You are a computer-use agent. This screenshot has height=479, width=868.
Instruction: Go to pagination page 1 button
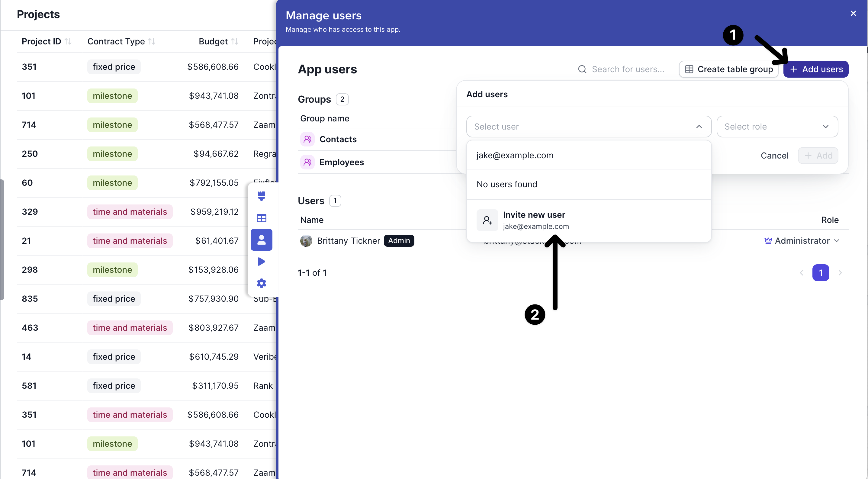click(821, 272)
